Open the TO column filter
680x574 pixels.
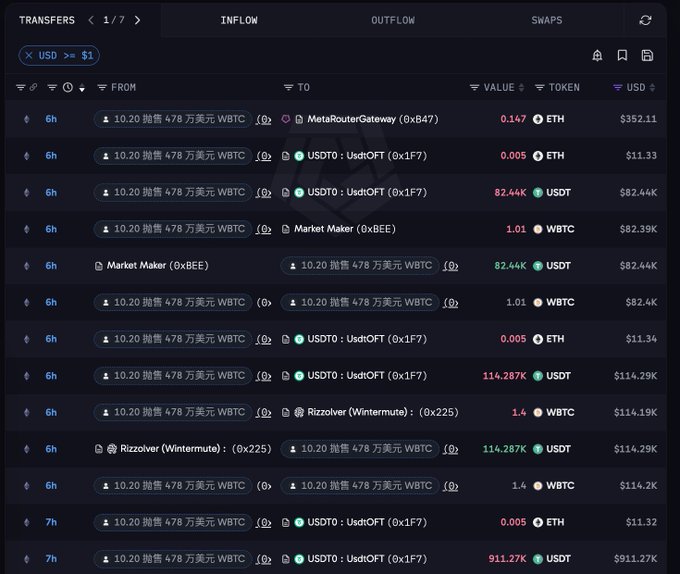288,88
